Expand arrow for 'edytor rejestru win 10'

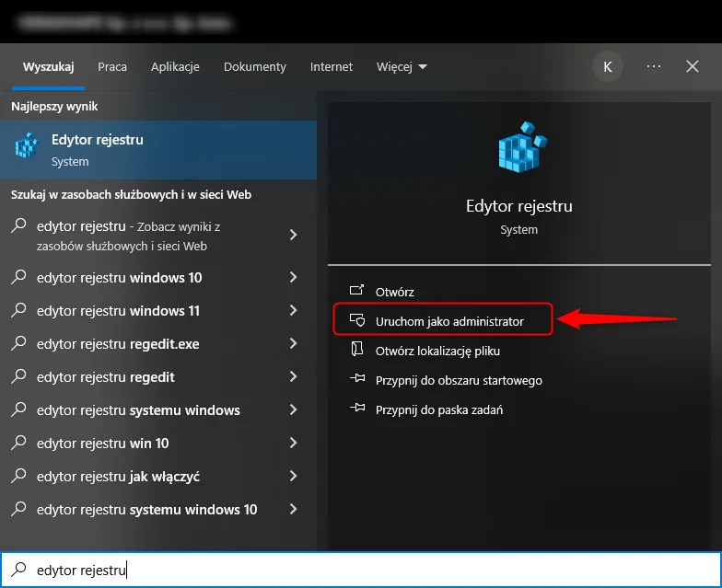293,443
